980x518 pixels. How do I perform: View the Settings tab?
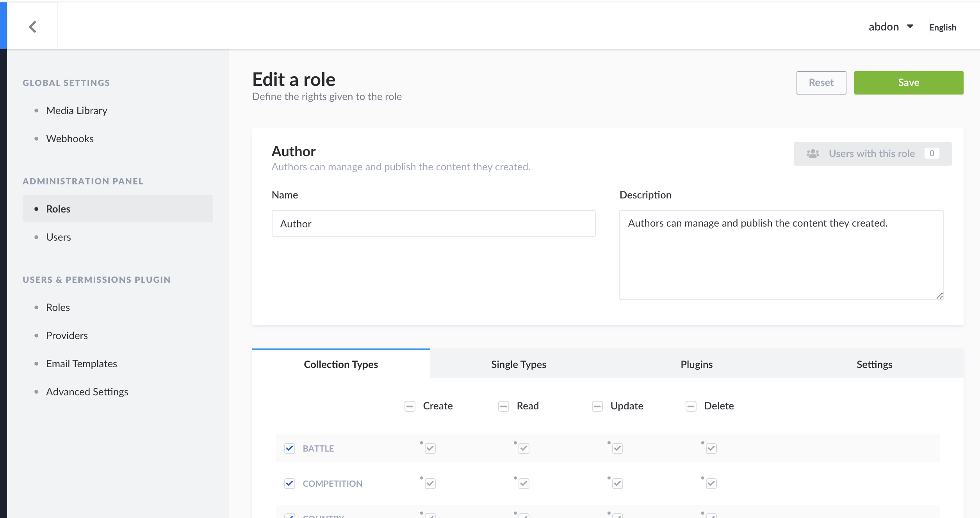[x=874, y=364]
